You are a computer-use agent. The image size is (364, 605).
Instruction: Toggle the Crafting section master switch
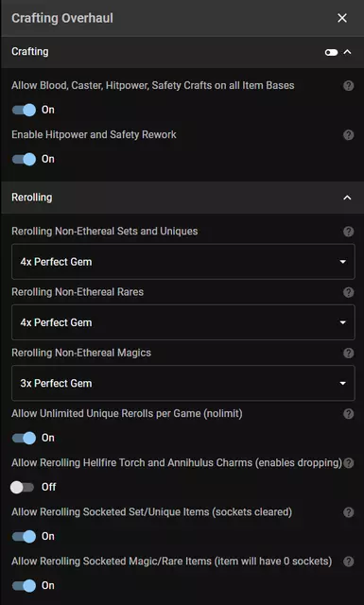point(331,52)
